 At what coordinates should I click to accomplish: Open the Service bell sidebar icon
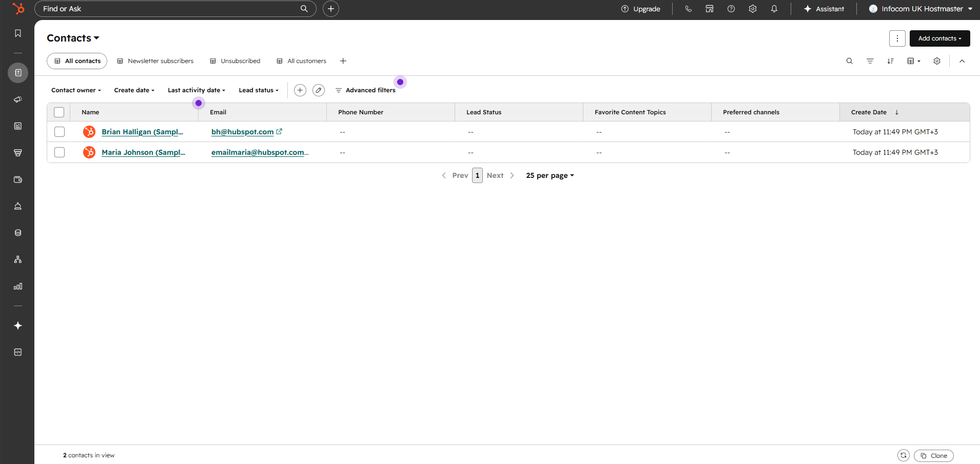18,206
